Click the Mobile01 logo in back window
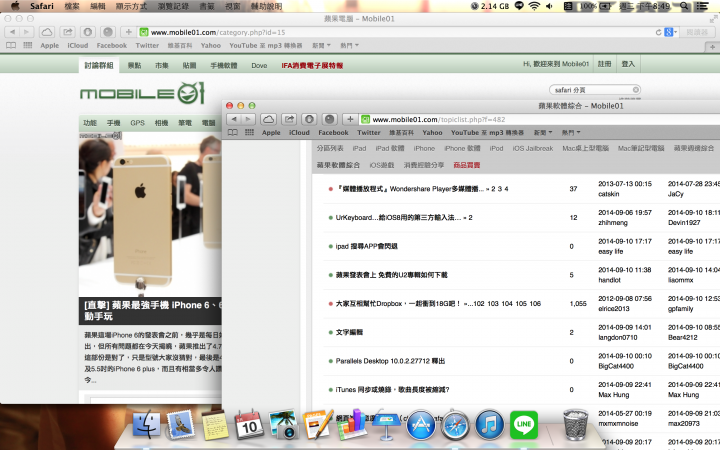Screen dimensions: 720x450 tap(142, 93)
